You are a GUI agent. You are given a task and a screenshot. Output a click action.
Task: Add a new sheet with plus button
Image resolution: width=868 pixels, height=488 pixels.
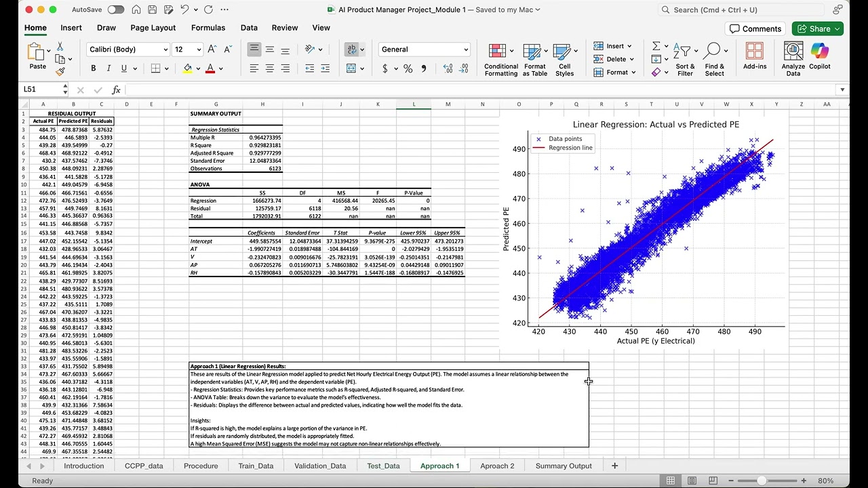click(x=614, y=466)
